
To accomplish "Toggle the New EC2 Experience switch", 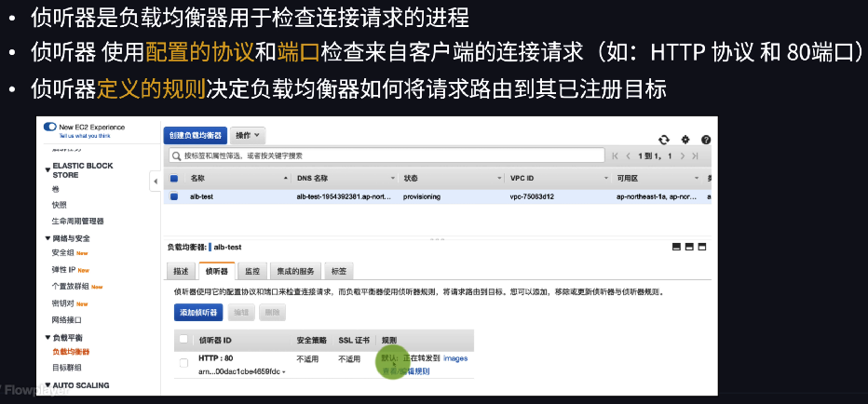I will click(49, 127).
